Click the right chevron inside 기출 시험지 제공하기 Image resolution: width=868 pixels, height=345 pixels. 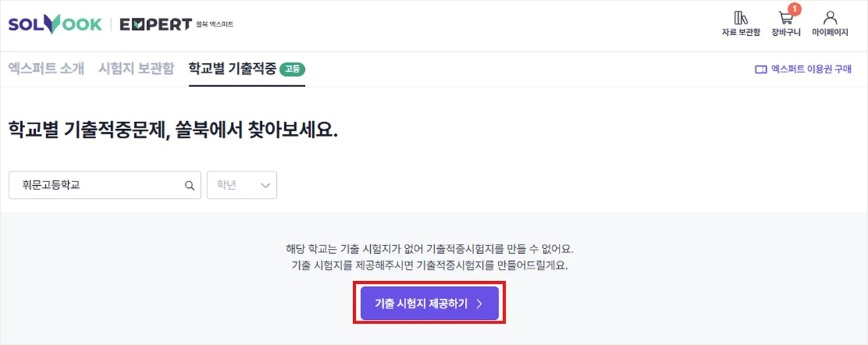[x=479, y=304]
